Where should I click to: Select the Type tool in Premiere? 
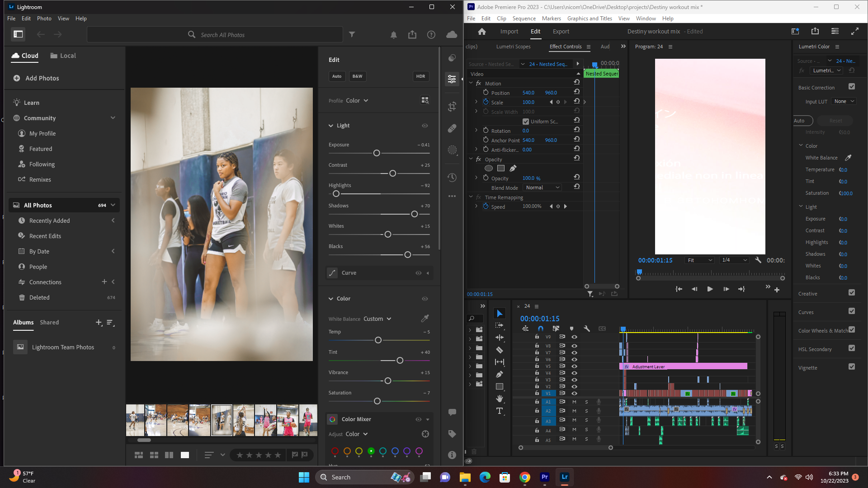click(x=500, y=411)
